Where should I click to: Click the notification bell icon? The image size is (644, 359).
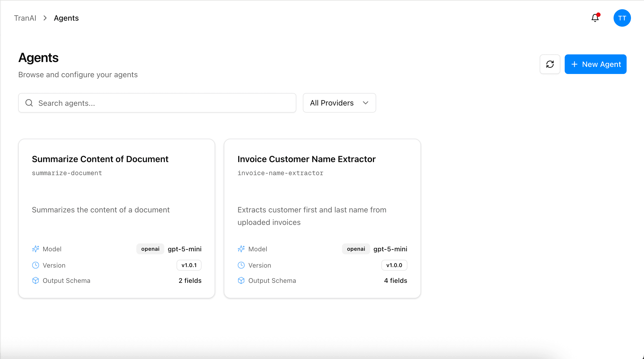pos(595,18)
